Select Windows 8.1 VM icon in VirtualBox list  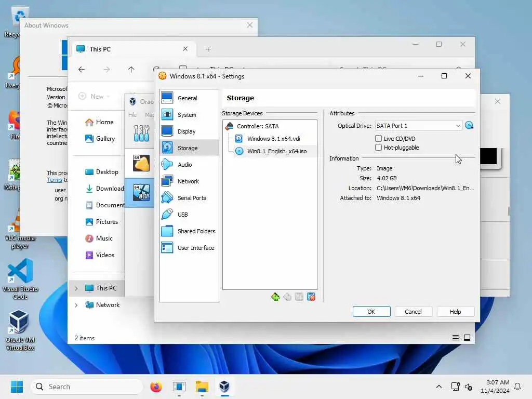tap(141, 192)
